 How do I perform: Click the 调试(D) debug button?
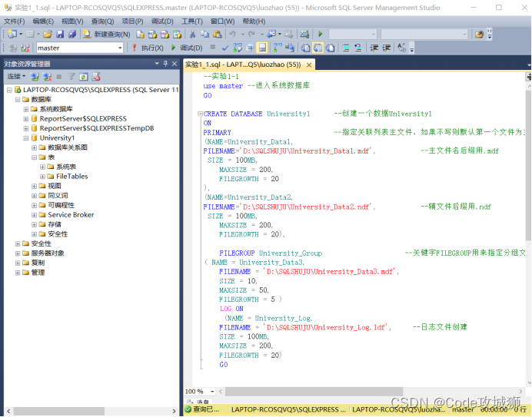(187, 48)
